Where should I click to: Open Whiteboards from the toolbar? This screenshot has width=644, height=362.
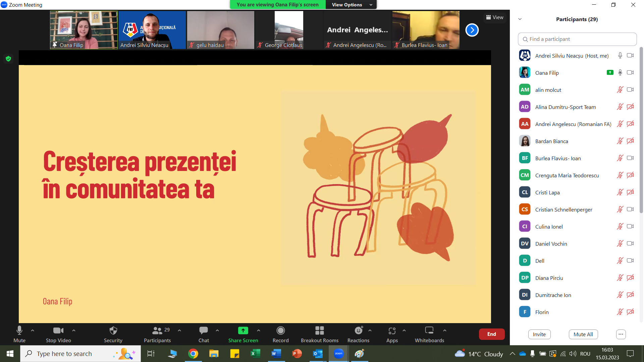pos(429,331)
